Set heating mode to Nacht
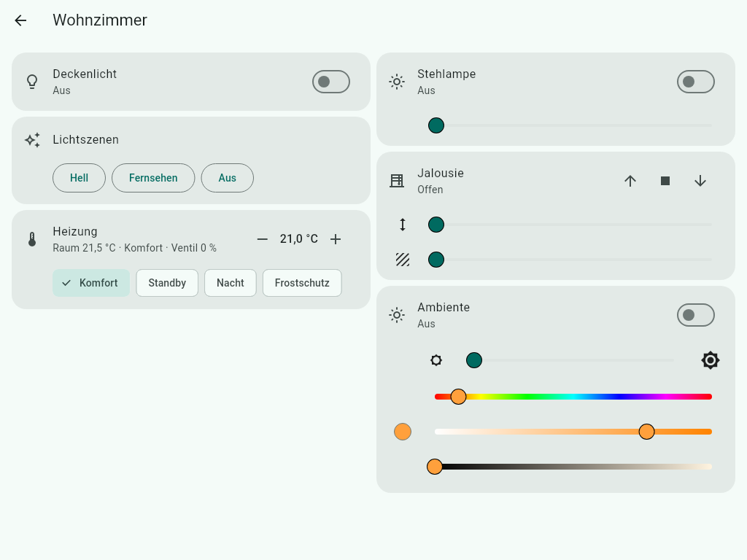The image size is (747, 560). 231,283
